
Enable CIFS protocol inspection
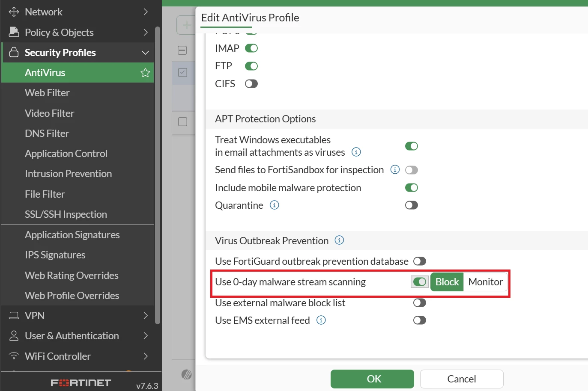(251, 84)
